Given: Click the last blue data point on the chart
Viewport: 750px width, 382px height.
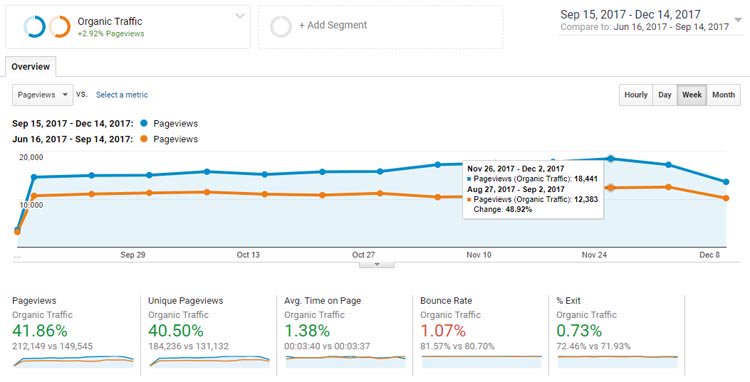Looking at the screenshot, I should pyautogui.click(x=726, y=182).
